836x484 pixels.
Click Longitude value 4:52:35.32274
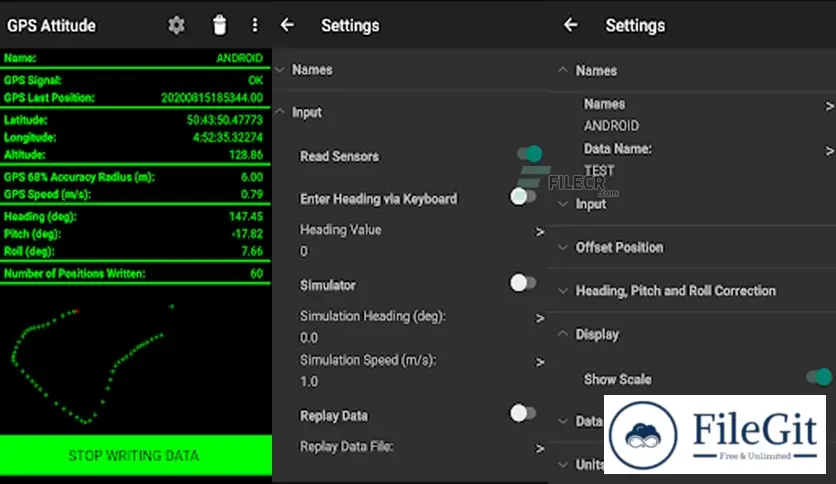[228, 138]
